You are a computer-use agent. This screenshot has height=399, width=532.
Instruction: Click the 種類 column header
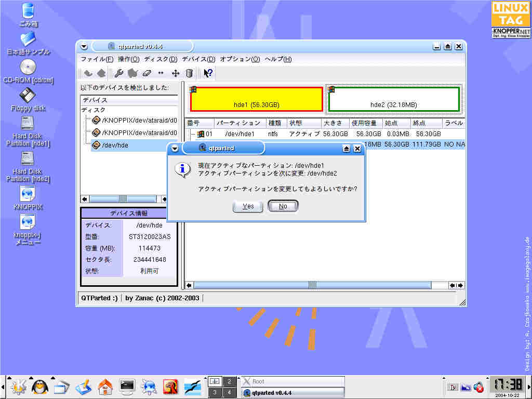point(276,123)
